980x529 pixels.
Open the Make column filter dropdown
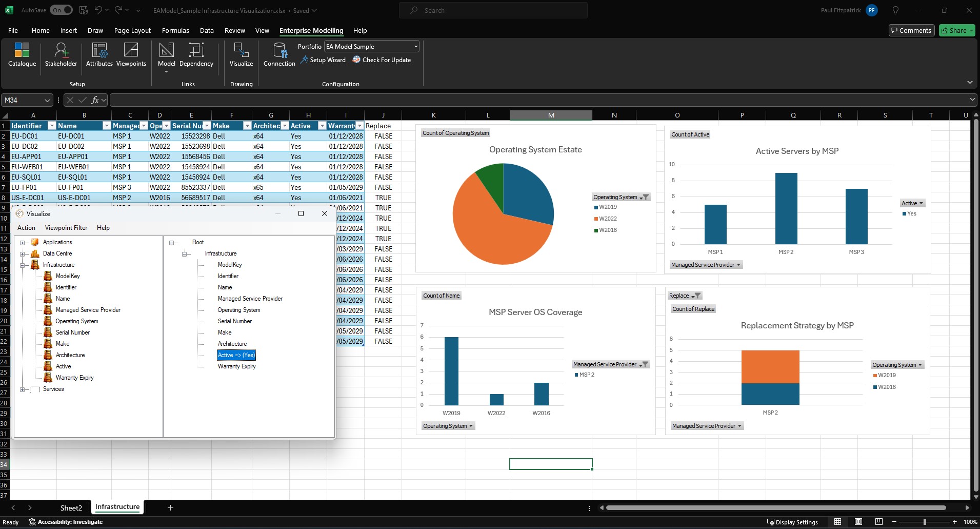coord(247,126)
